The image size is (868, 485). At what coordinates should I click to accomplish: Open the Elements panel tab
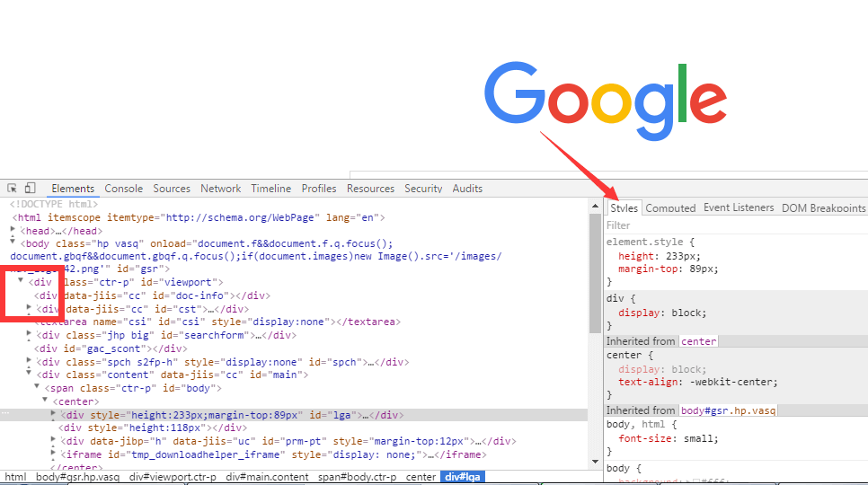coord(73,189)
